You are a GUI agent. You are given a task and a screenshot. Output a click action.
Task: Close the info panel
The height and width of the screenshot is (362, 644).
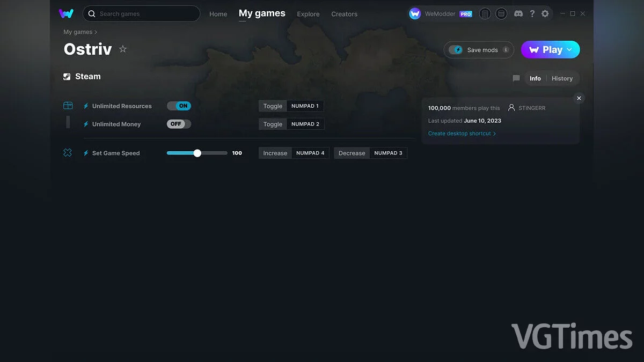(579, 98)
